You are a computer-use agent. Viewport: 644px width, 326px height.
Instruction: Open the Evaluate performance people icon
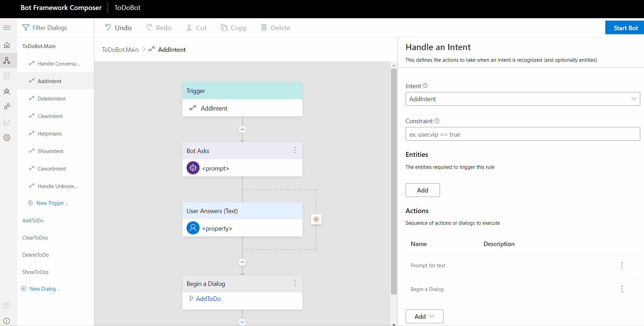pos(7,107)
